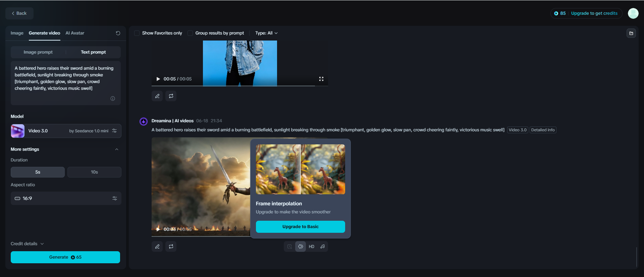Click edit icon under battlefield video
This screenshot has height=277, width=644.
click(157, 247)
